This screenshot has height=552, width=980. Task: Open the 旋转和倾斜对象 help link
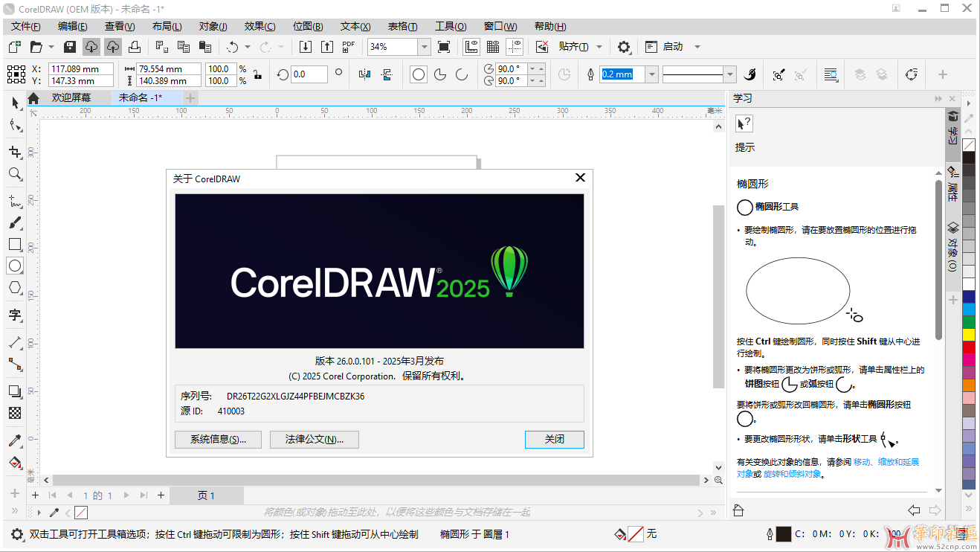click(793, 474)
